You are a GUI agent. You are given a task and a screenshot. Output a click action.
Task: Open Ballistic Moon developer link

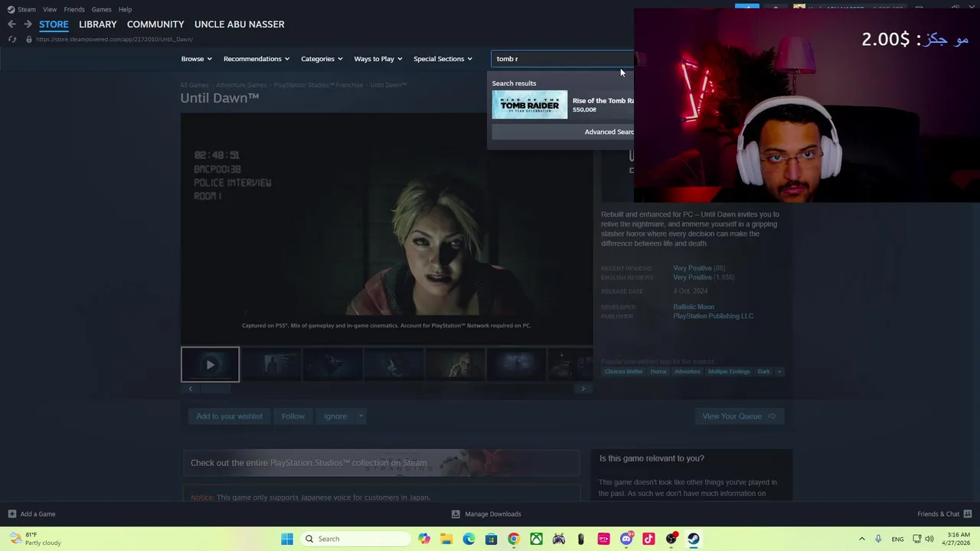694,307
